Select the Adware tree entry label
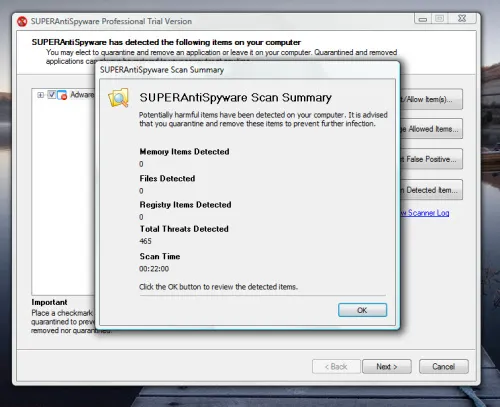This screenshot has height=407, width=500. pos(82,95)
